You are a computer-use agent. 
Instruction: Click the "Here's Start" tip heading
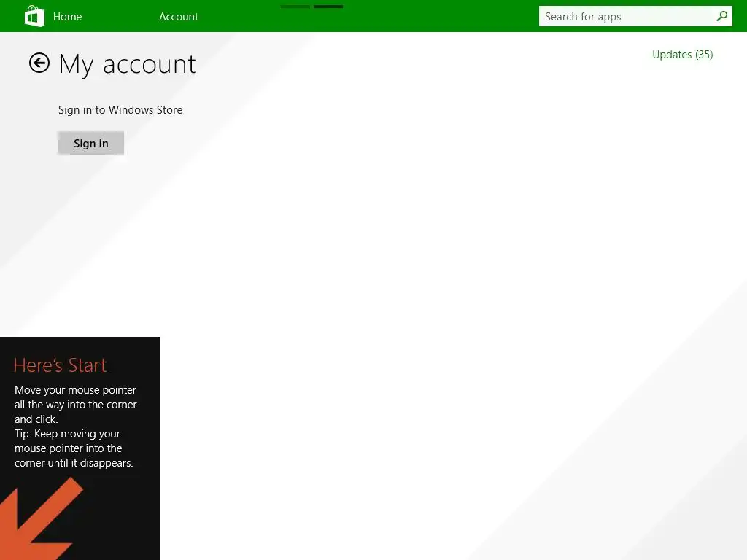(60, 365)
